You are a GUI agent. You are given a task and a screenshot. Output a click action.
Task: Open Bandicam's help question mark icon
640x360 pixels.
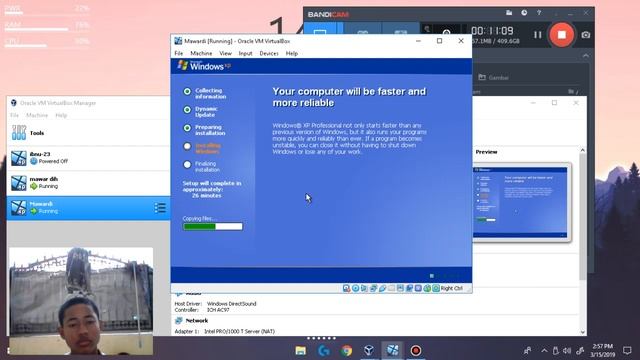click(x=539, y=13)
